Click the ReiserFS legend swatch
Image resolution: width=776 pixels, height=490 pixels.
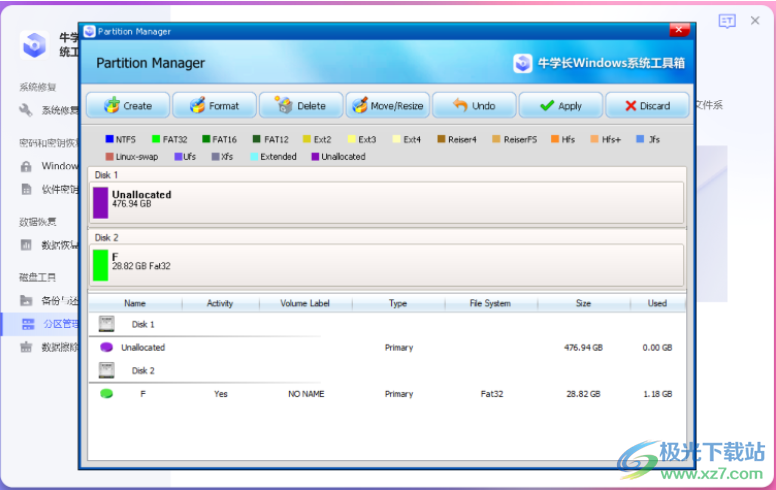tap(496, 139)
